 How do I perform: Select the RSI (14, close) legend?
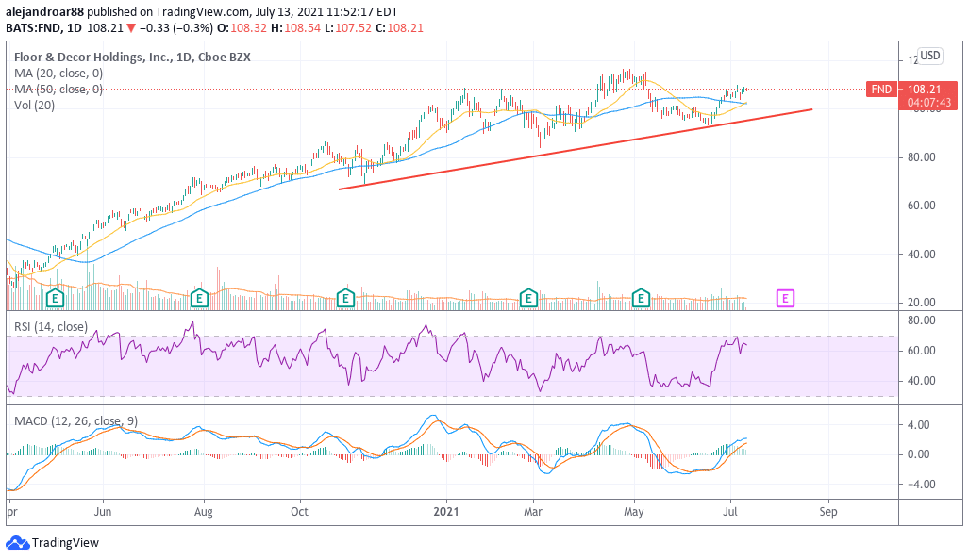click(51, 326)
